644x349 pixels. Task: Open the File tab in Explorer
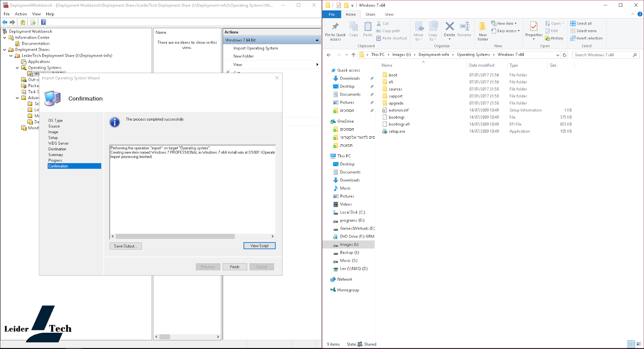(x=332, y=14)
